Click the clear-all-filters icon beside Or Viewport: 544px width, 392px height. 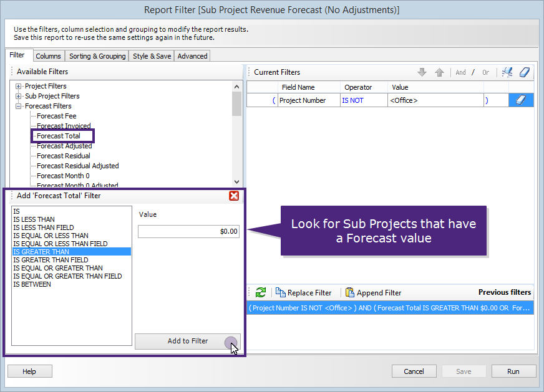pyautogui.click(x=507, y=72)
